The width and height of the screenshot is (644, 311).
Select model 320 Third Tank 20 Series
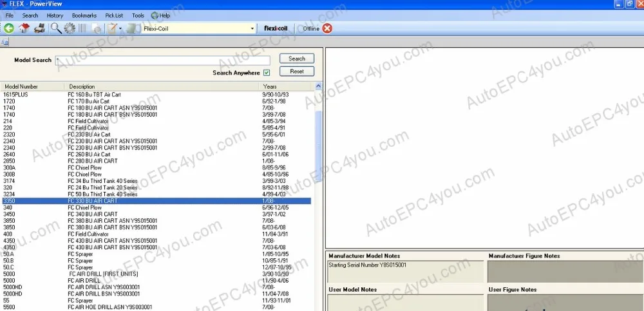tap(156, 187)
